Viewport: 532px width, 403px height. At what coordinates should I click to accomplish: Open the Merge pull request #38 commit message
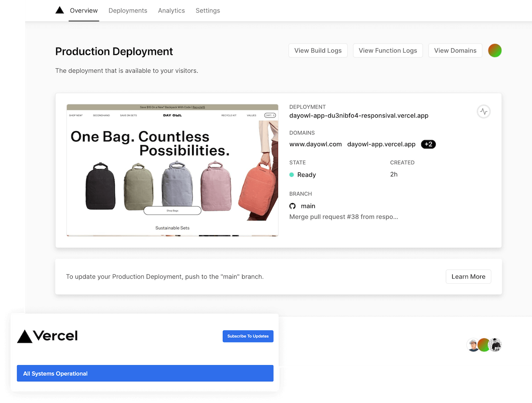(344, 217)
